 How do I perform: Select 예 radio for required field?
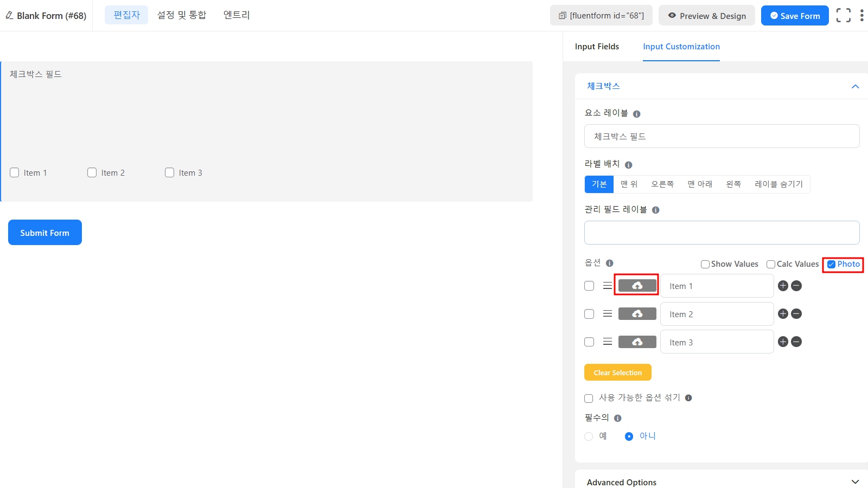pos(589,436)
